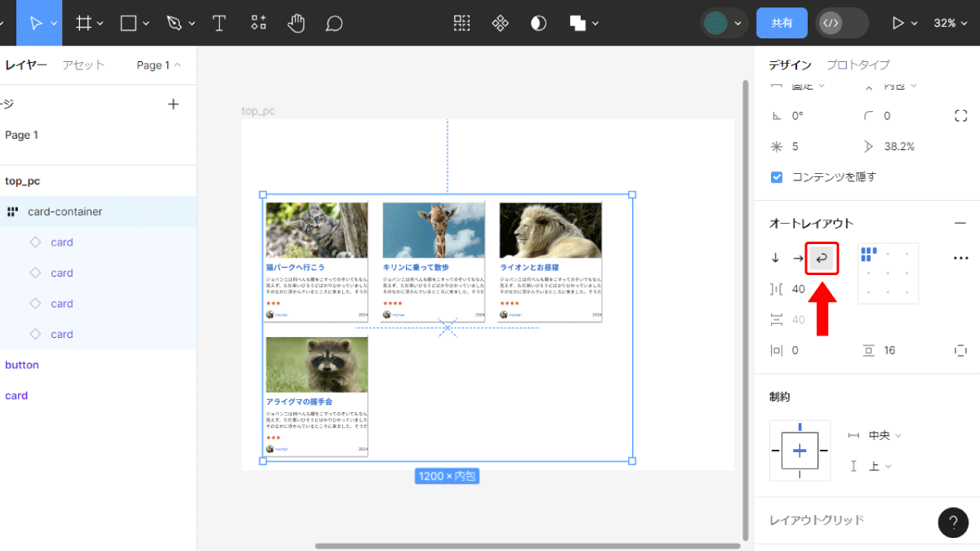The width and height of the screenshot is (980, 551).
Task: Open the help question mark button
Action: point(953,522)
